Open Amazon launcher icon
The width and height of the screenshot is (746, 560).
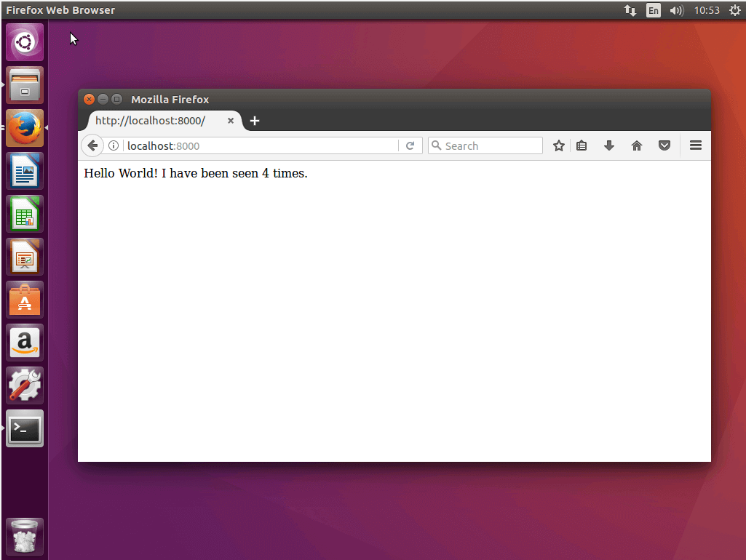pos(25,343)
